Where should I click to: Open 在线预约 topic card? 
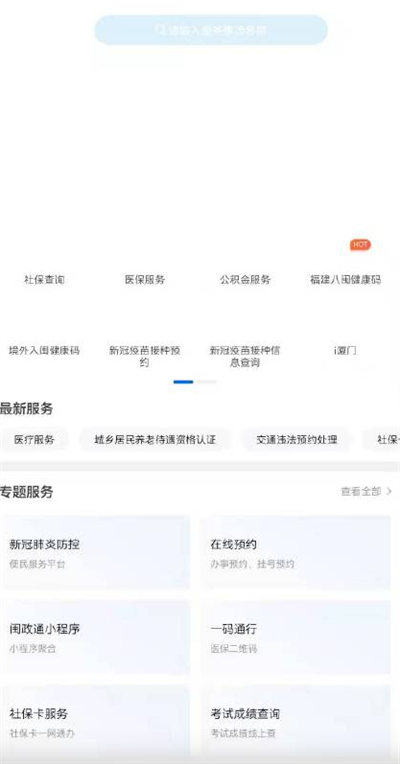click(296, 553)
